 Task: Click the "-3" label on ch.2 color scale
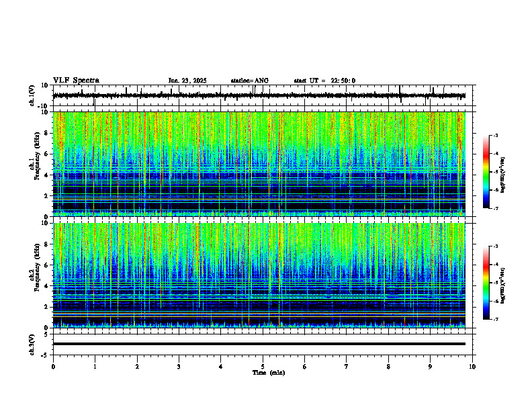495,246
